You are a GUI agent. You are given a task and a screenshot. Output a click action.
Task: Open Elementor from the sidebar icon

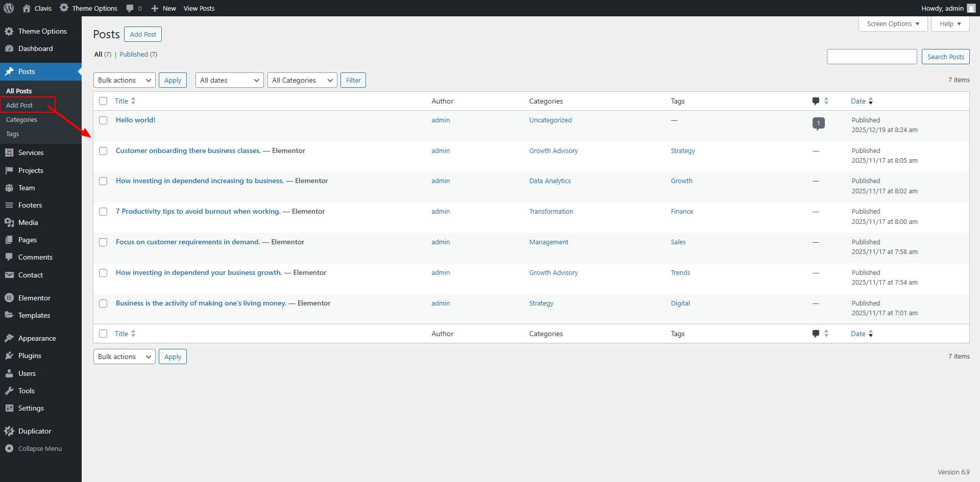click(9, 298)
